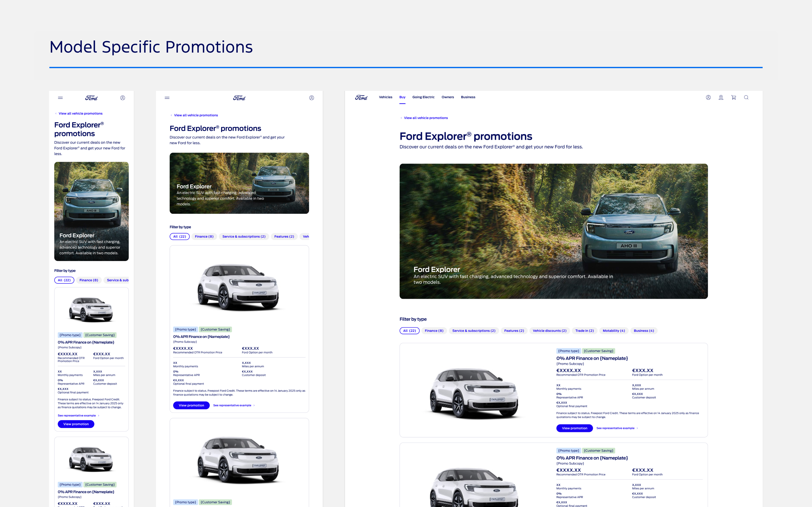Open the shopping cart icon
The height and width of the screenshot is (507, 812).
coord(733,97)
